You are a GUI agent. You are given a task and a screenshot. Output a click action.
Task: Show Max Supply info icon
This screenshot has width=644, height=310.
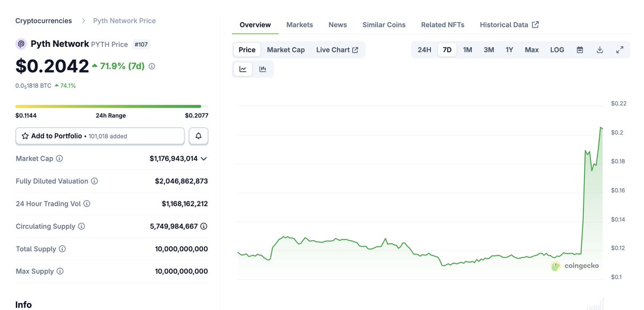60,271
